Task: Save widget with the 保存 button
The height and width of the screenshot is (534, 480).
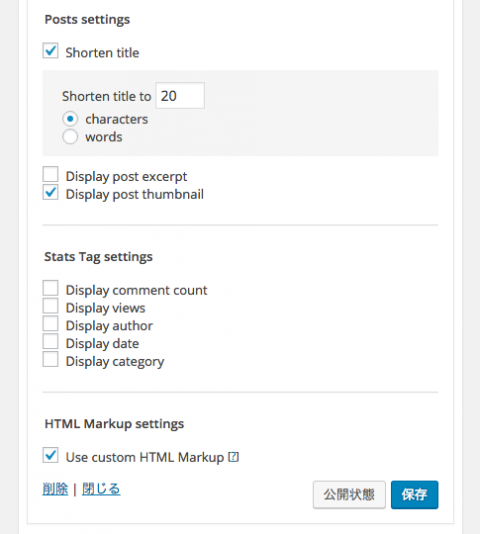Action: point(415,495)
